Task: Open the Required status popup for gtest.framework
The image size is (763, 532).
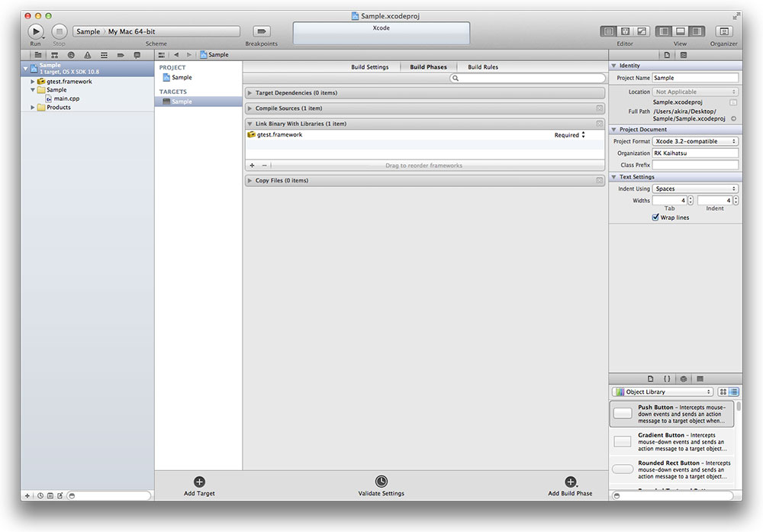Action: coord(570,135)
